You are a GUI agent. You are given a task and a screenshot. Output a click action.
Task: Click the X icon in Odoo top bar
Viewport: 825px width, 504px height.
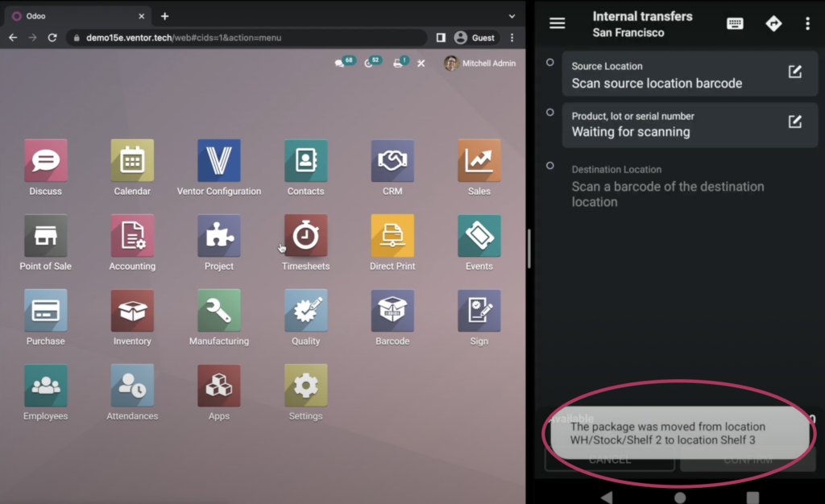coord(421,63)
